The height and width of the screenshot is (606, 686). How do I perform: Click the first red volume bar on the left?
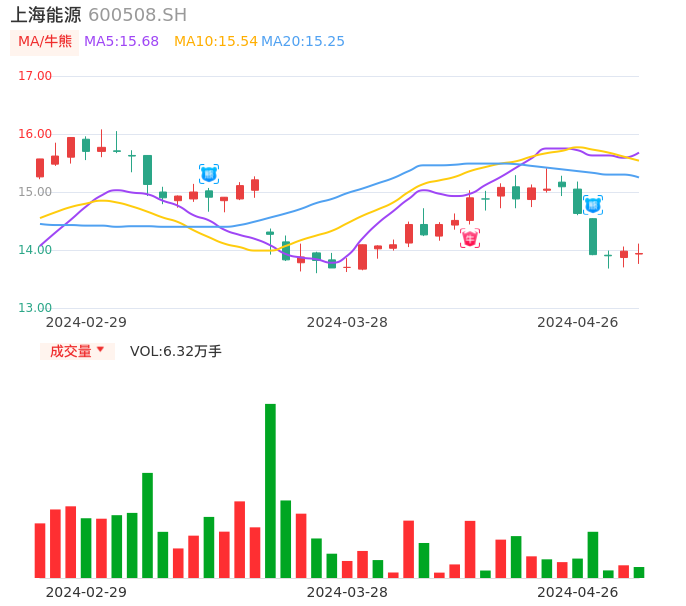(40, 550)
